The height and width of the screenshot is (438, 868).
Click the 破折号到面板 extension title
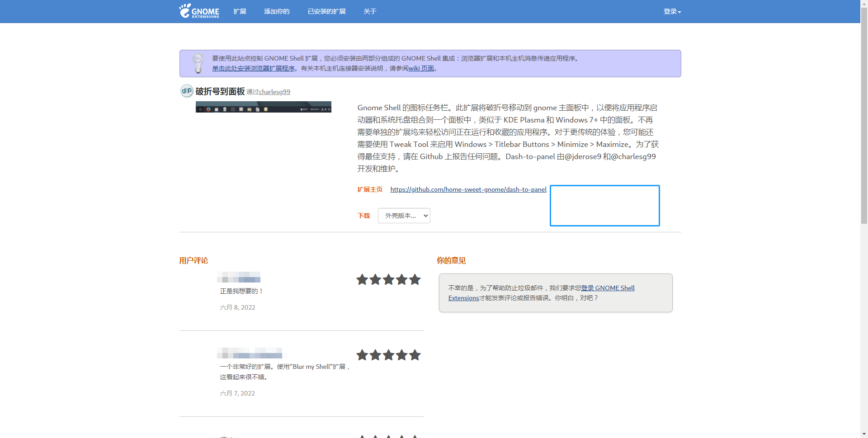(x=220, y=91)
